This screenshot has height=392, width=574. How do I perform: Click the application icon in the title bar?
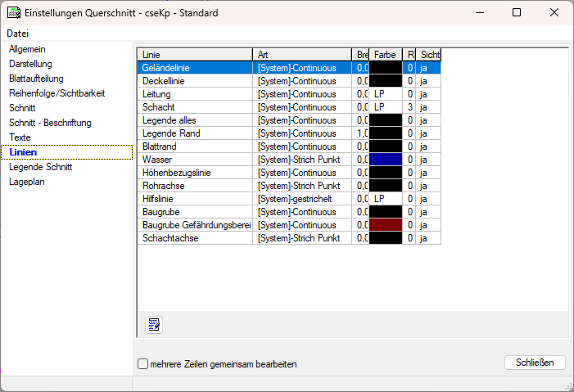point(12,12)
